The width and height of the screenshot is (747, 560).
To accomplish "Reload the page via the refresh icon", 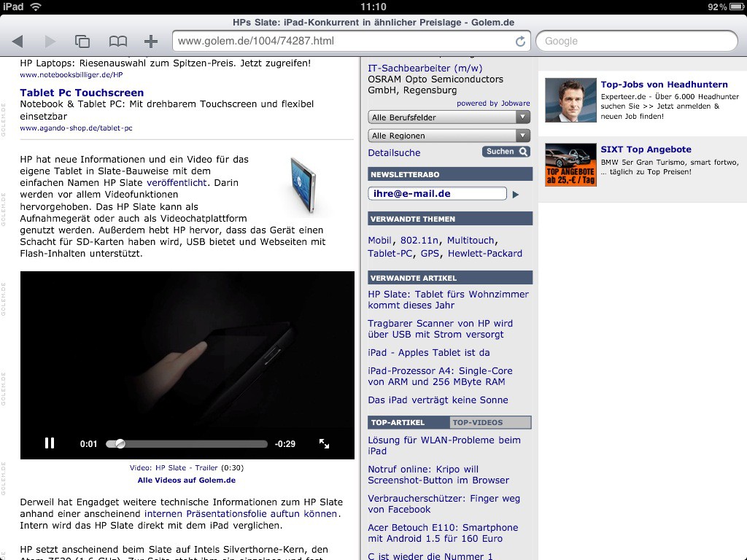I will pos(520,42).
